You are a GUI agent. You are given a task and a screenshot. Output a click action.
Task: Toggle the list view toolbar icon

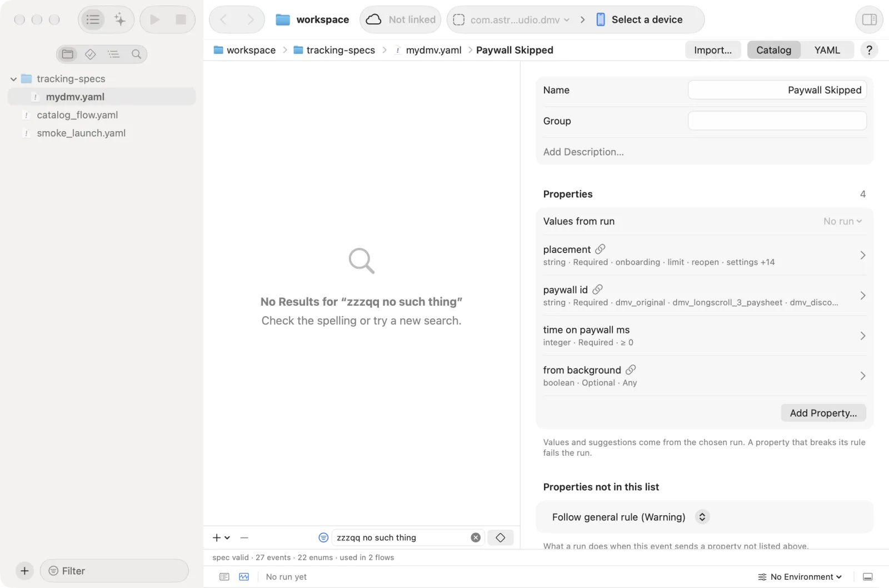tap(93, 20)
